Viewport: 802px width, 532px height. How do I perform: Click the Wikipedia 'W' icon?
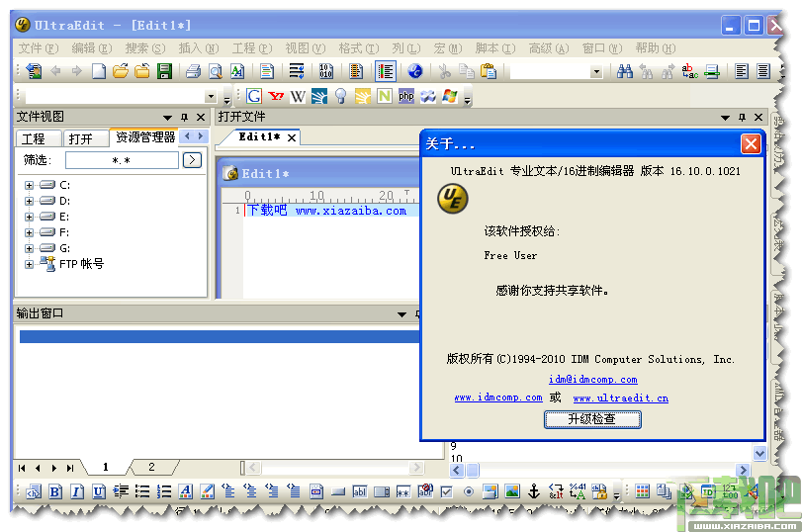pos(298,96)
